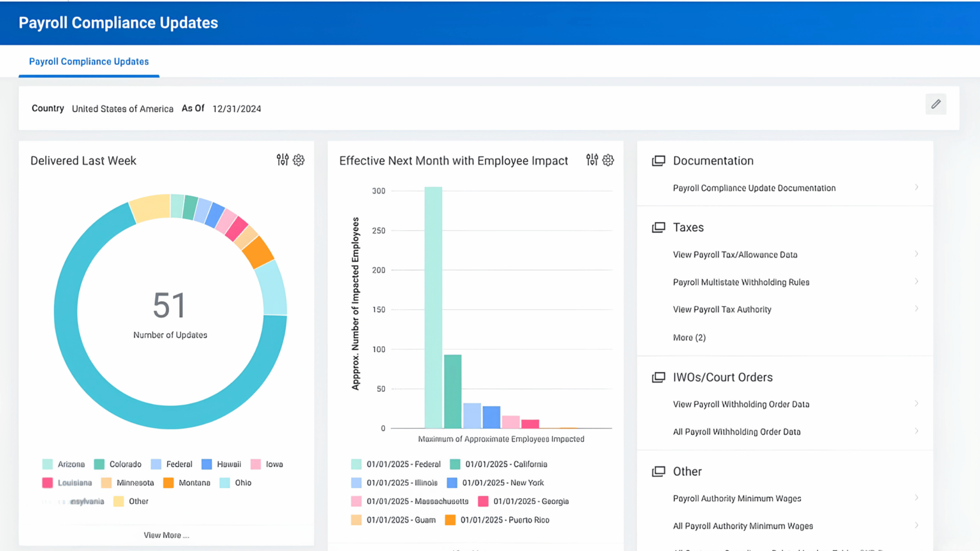Click 01/01/2025 - Massachusetts legend swatch
Image resolution: width=980 pixels, height=551 pixels.
pyautogui.click(x=356, y=502)
